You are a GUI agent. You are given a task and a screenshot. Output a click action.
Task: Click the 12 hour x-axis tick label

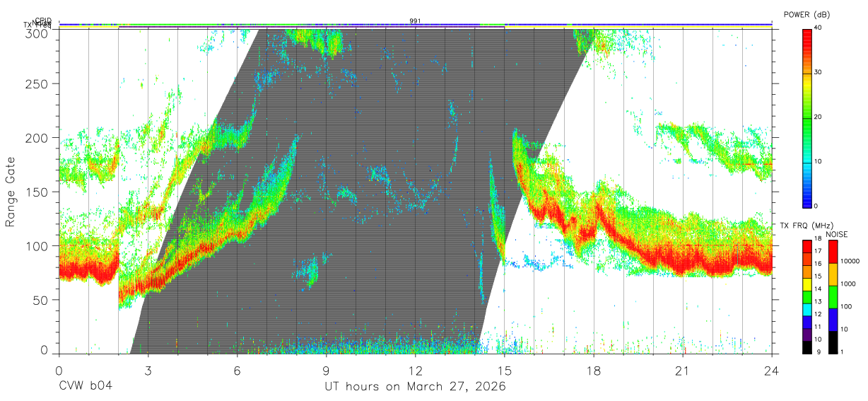416,370
